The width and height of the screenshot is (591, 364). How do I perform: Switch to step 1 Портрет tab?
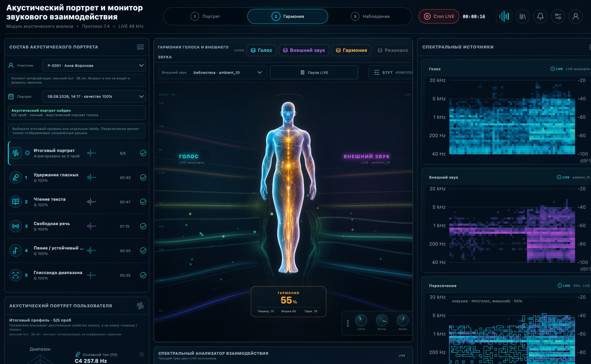click(205, 16)
